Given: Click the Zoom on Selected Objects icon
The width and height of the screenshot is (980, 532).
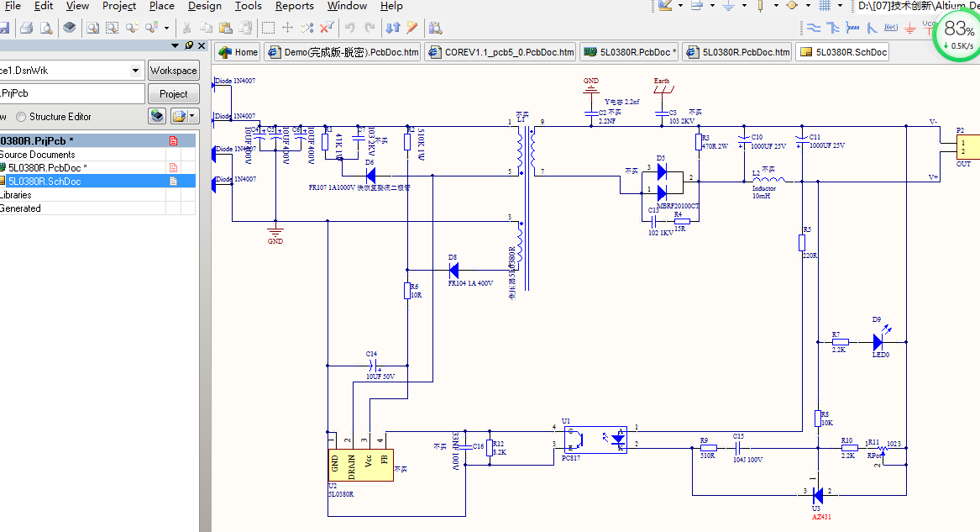Looking at the screenshot, I should coord(132,28).
